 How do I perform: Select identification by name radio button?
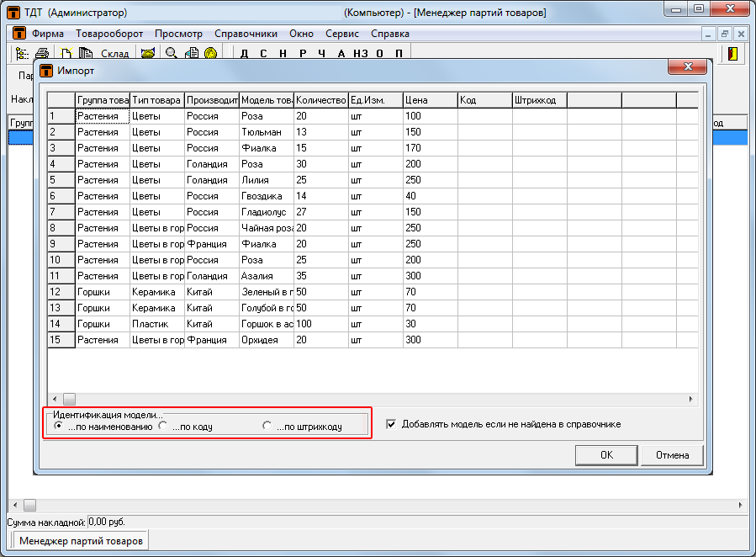click(x=58, y=426)
